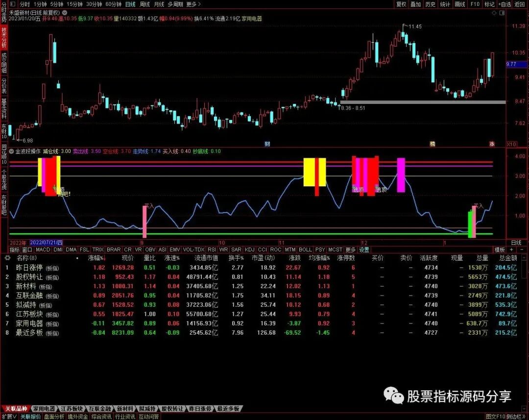Select the VOL-TDX indicator

click(x=194, y=250)
